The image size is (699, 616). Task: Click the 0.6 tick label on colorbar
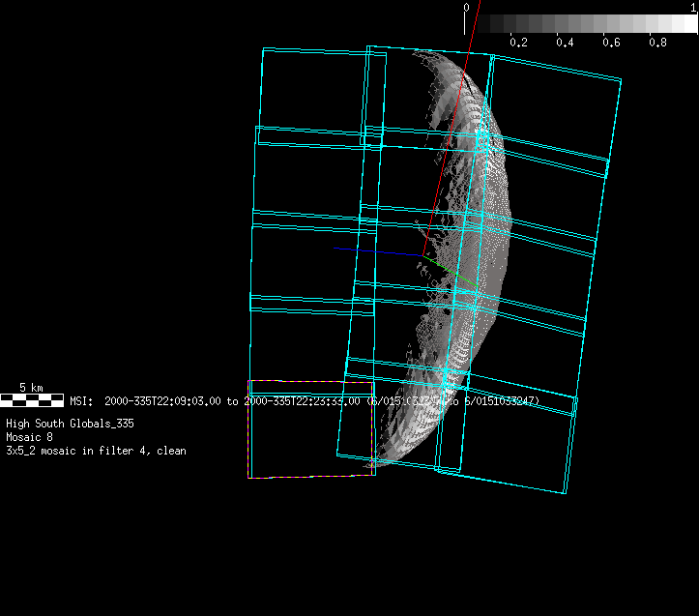[x=611, y=43]
